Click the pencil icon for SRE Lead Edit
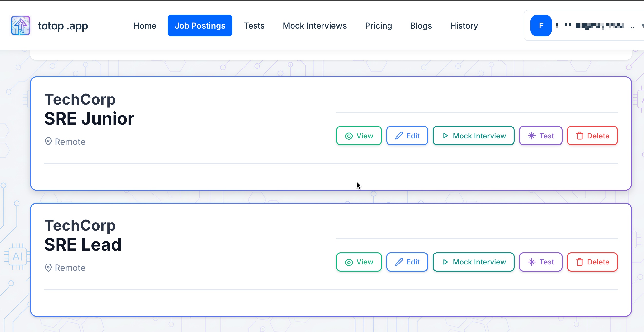 399,262
